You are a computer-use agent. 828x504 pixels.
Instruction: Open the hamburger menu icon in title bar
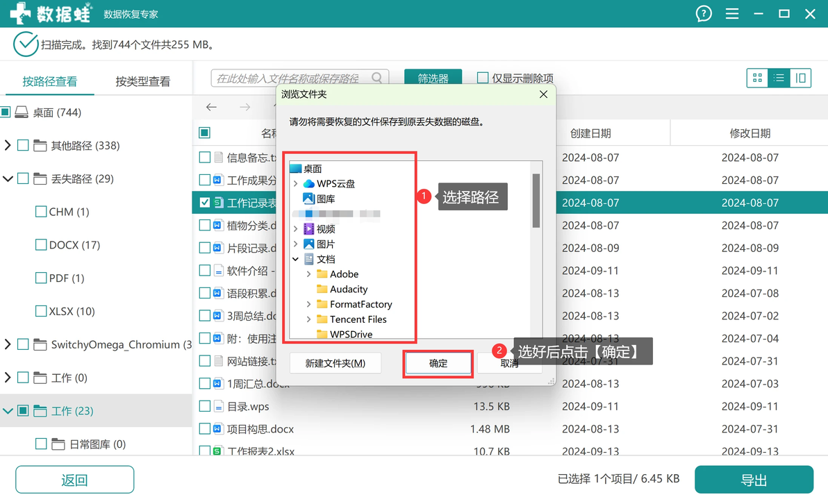coord(732,14)
